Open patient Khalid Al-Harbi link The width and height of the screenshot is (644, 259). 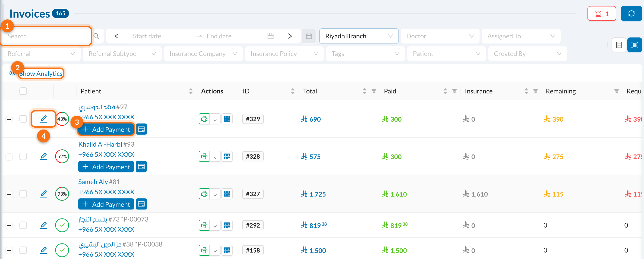click(100, 145)
